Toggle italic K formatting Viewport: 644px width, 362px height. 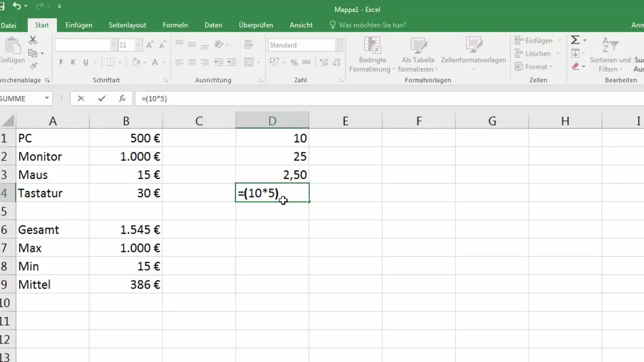(73, 62)
